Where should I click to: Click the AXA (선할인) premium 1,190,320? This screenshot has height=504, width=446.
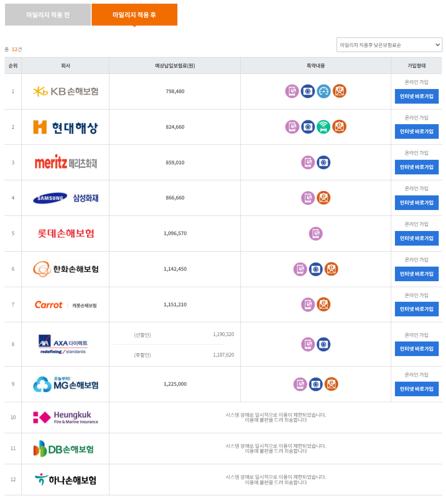pos(223,334)
